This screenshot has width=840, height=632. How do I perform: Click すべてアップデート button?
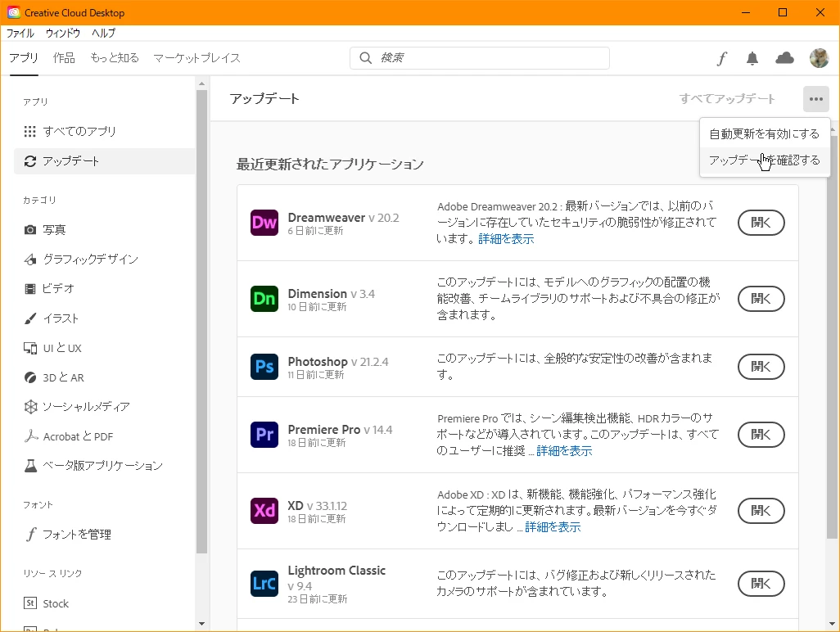click(727, 99)
